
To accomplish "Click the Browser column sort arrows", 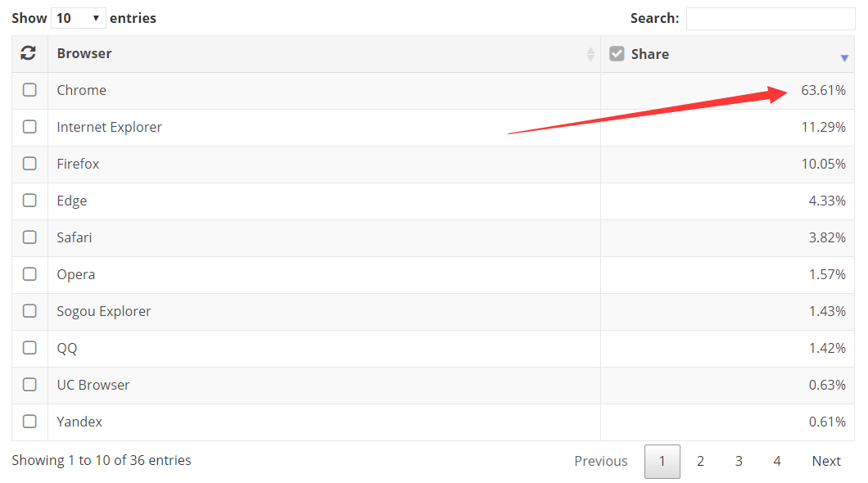I will 590,54.
